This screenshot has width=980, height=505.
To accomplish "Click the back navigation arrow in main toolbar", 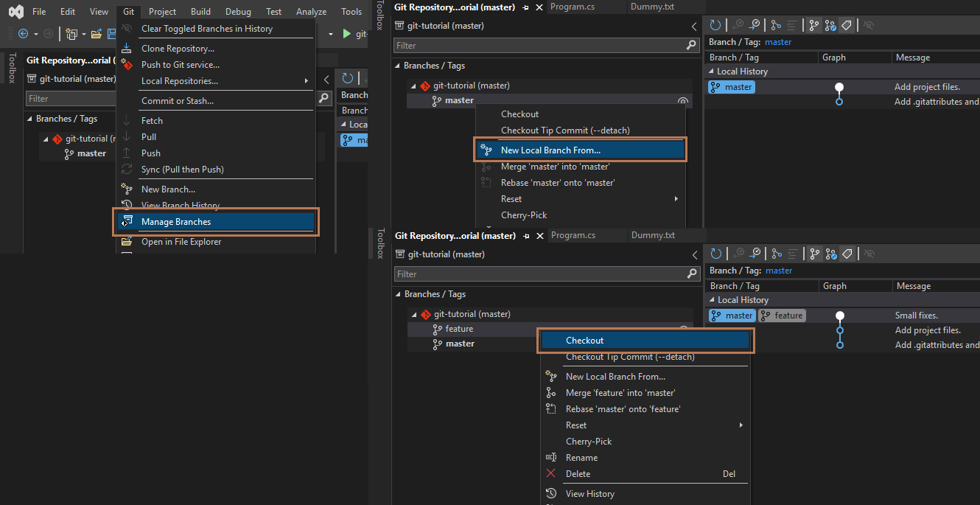I will pos(23,34).
